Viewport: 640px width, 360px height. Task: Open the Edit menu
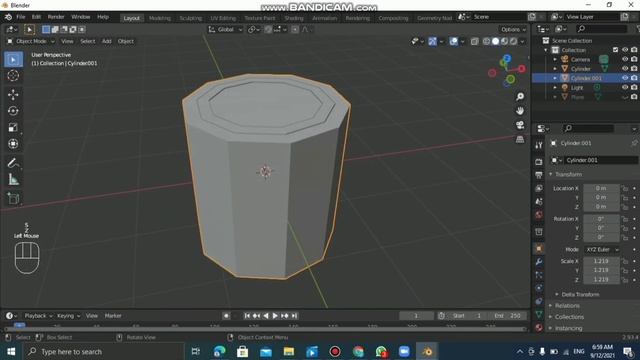pos(36,17)
